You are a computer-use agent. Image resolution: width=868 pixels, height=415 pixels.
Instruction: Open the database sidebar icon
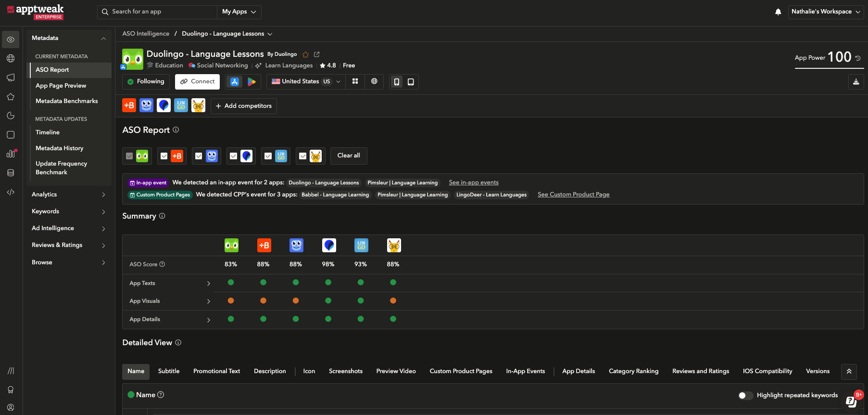[11, 173]
